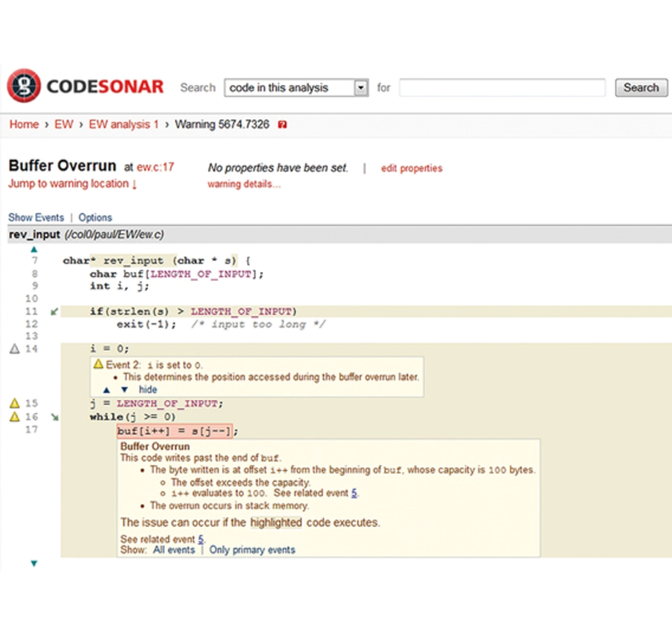
Task: Click LENGTH_OF_INPUT macro on line 15
Action: click(x=167, y=403)
